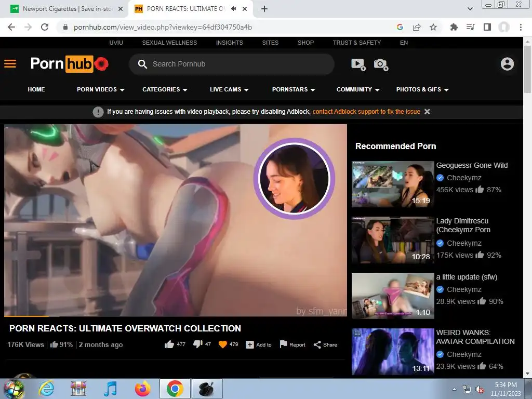Dismiss the adblock notice
532x399 pixels.
pos(427,112)
